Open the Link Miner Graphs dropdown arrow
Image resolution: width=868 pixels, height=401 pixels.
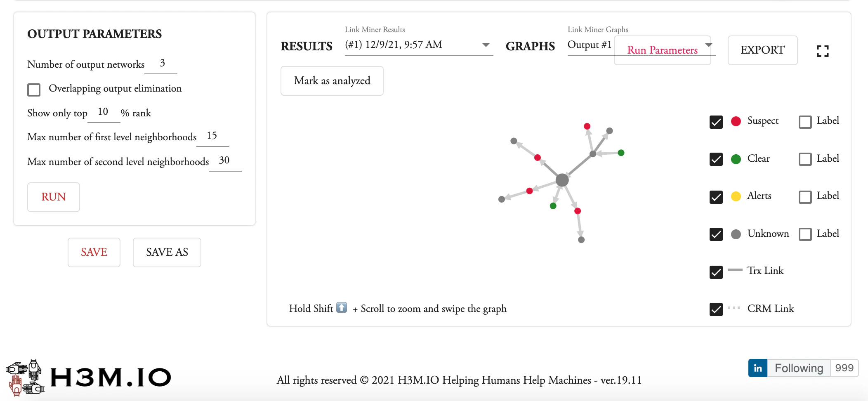coord(709,45)
